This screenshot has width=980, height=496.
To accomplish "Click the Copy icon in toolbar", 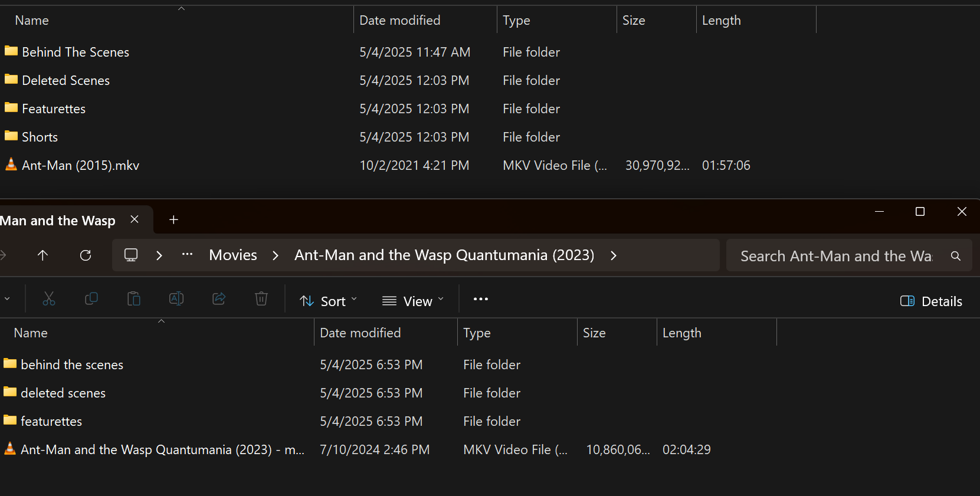I will pos(91,299).
